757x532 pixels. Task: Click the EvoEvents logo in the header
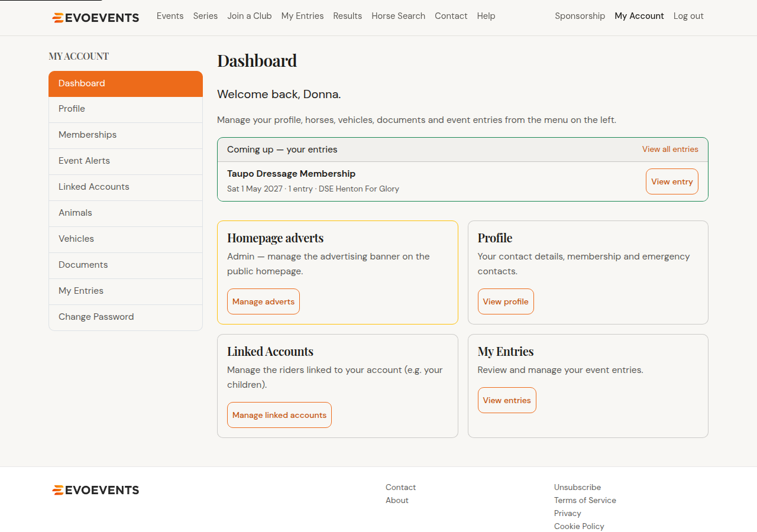(x=96, y=18)
